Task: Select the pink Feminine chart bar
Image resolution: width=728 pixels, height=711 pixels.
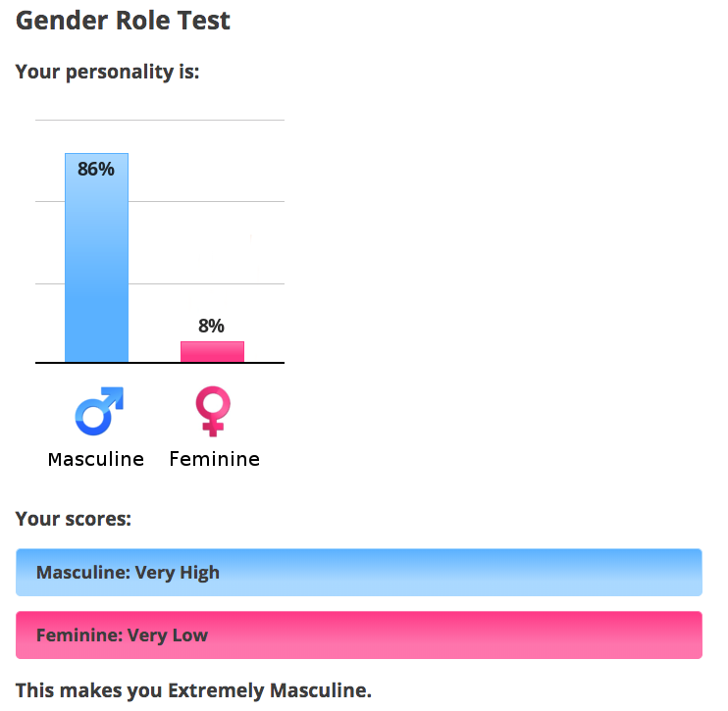Action: [212, 352]
